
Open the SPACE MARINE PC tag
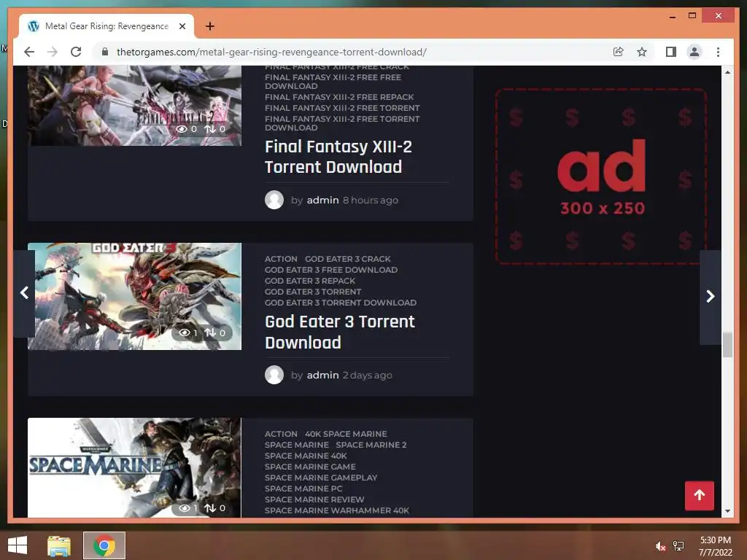click(303, 489)
